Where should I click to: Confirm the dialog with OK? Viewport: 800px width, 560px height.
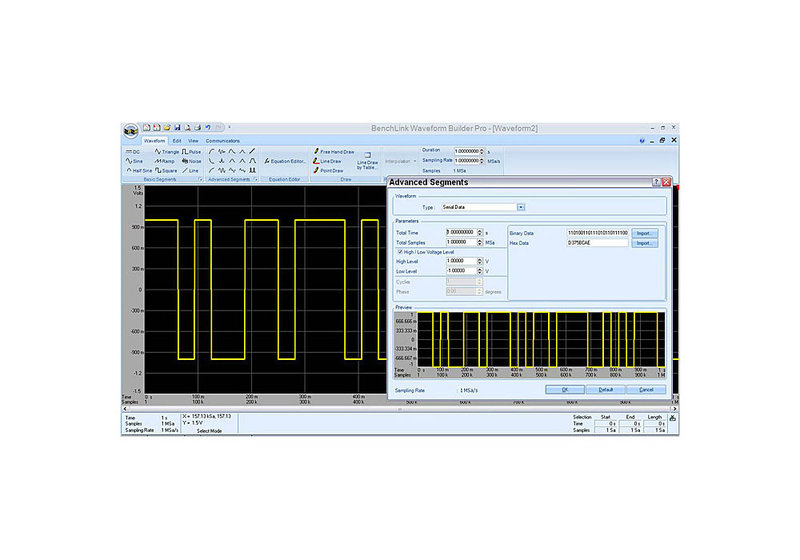click(565, 390)
